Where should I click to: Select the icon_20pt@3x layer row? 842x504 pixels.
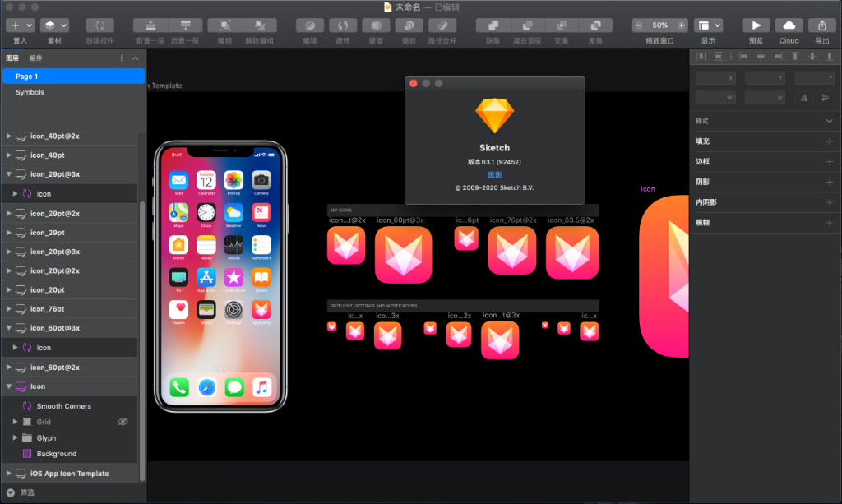[x=69, y=252]
